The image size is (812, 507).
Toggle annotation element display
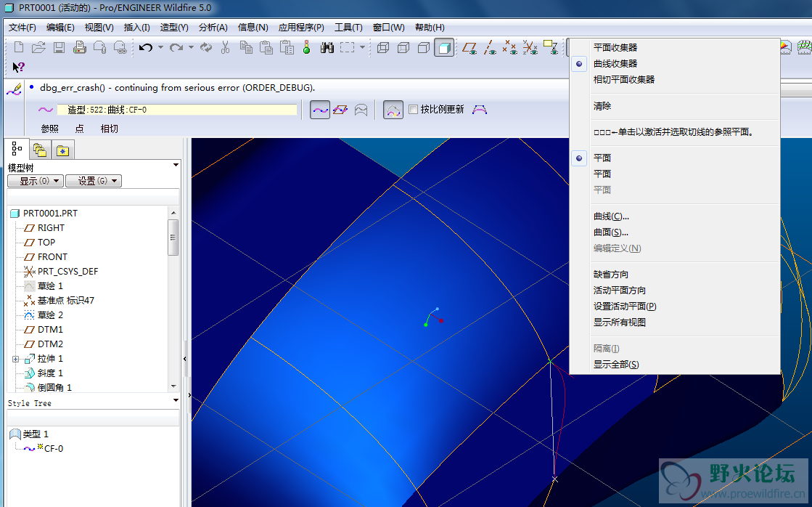click(550, 48)
